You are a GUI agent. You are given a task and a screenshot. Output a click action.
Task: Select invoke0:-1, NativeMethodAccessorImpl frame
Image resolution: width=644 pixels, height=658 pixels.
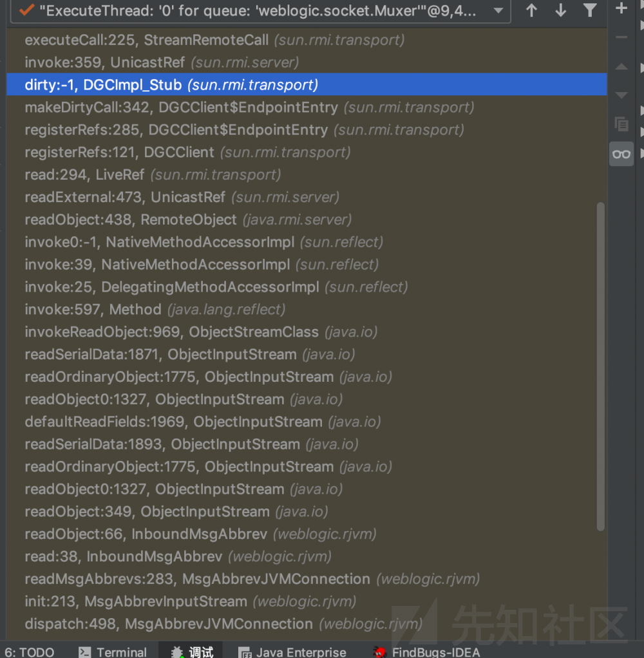coord(307,242)
